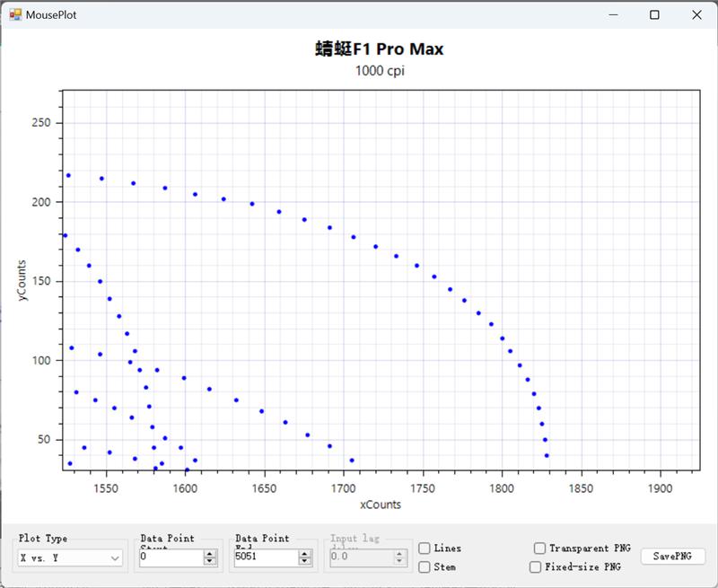
Task: Maximize the MousePlot window
Action: click(655, 14)
